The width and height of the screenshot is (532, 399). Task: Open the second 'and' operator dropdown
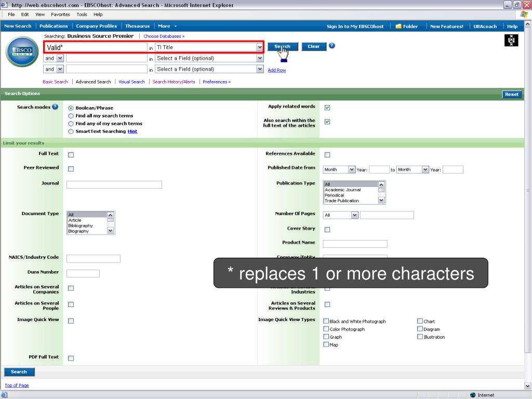pos(60,69)
